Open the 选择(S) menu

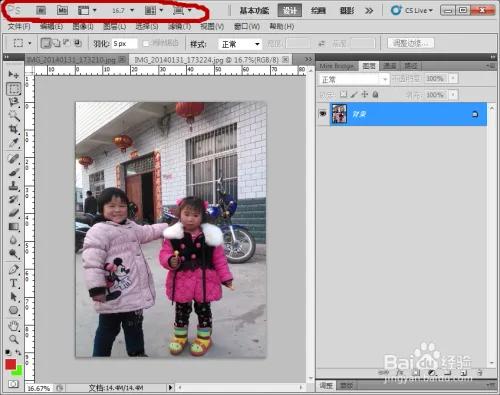click(147, 26)
